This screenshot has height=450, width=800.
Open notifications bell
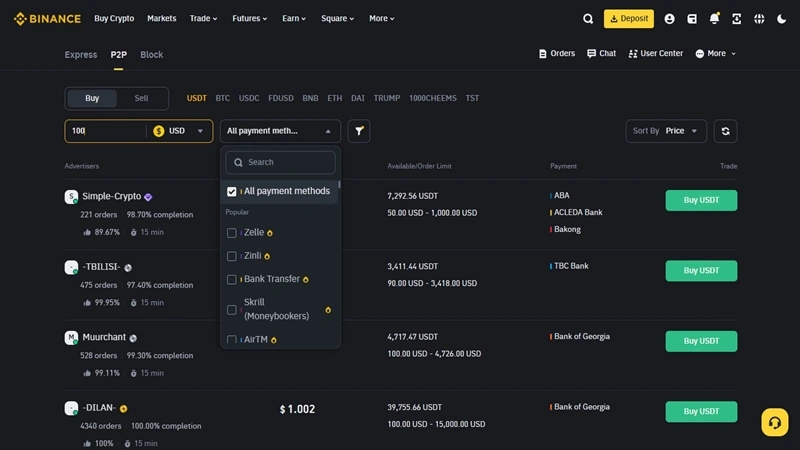pyautogui.click(x=714, y=19)
